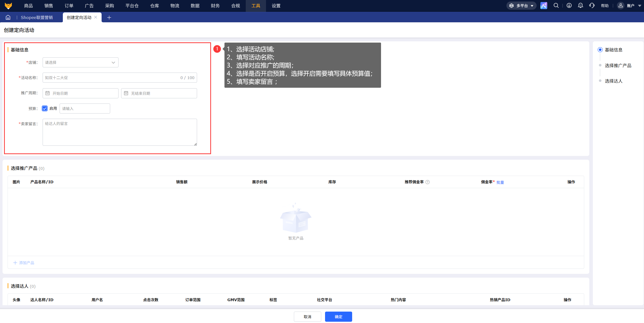
Task: Focus the budget 请输入 field
Action: 85,109
